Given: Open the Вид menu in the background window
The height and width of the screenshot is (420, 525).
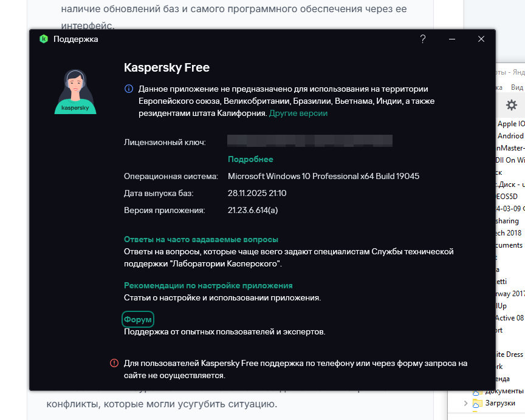Looking at the screenshot, I should pos(516,87).
